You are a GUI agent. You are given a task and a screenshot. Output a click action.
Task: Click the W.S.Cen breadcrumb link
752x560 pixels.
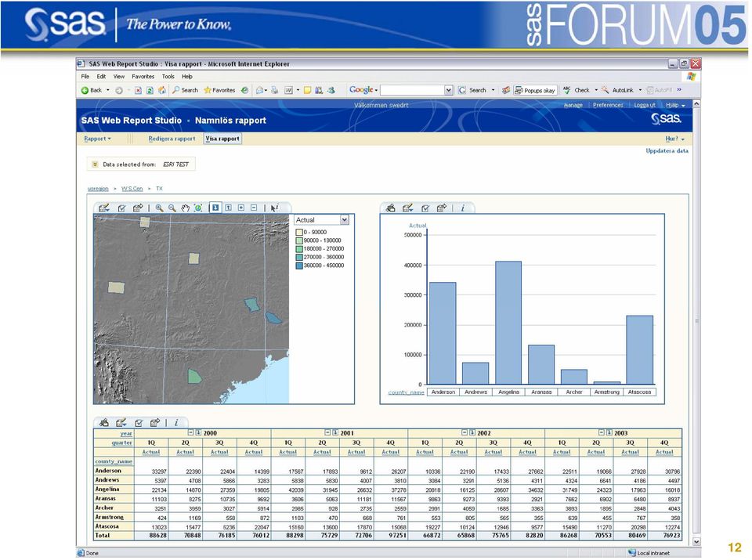pos(132,189)
